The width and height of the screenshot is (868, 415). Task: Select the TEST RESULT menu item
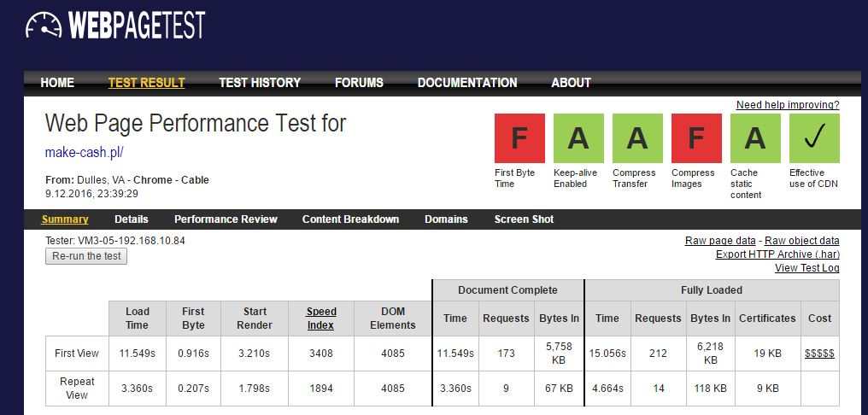click(146, 83)
